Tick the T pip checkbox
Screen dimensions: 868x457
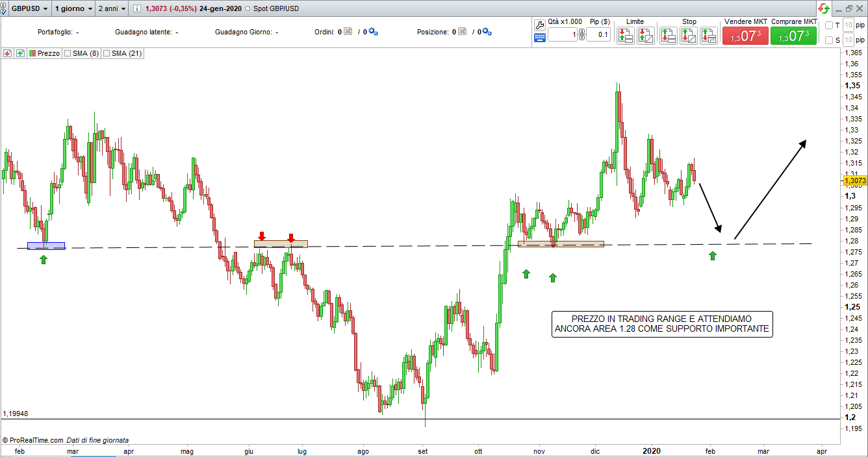click(x=828, y=25)
